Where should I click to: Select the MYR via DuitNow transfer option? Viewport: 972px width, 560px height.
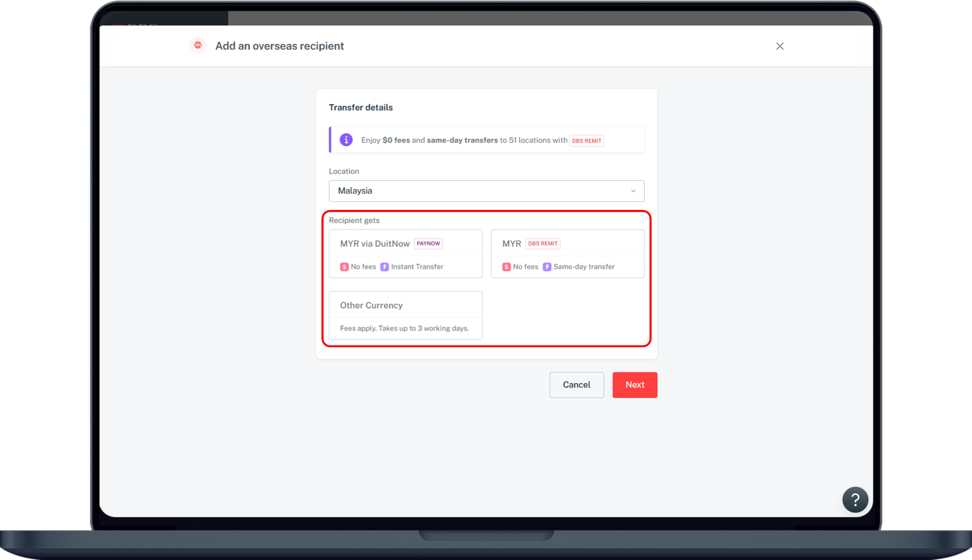pyautogui.click(x=406, y=254)
